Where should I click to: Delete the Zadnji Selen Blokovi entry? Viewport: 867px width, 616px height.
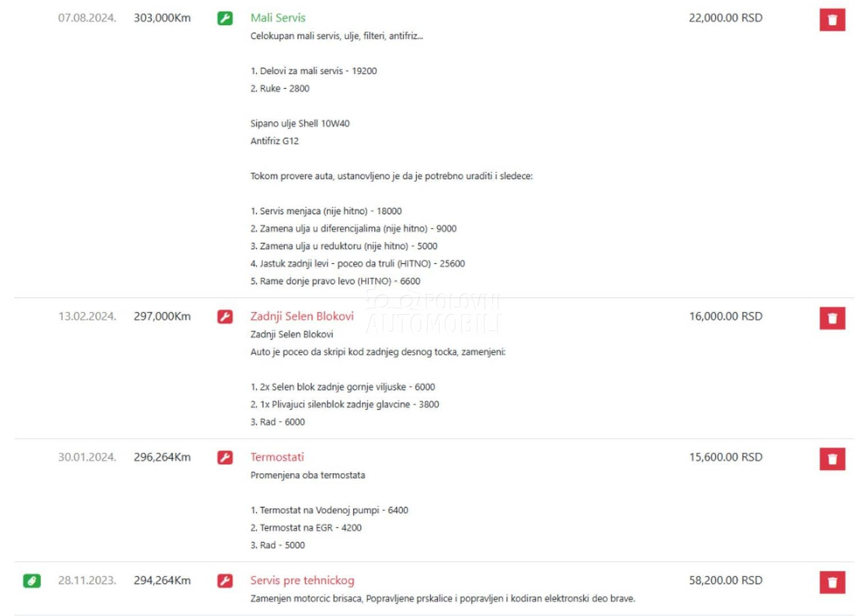coord(832,318)
